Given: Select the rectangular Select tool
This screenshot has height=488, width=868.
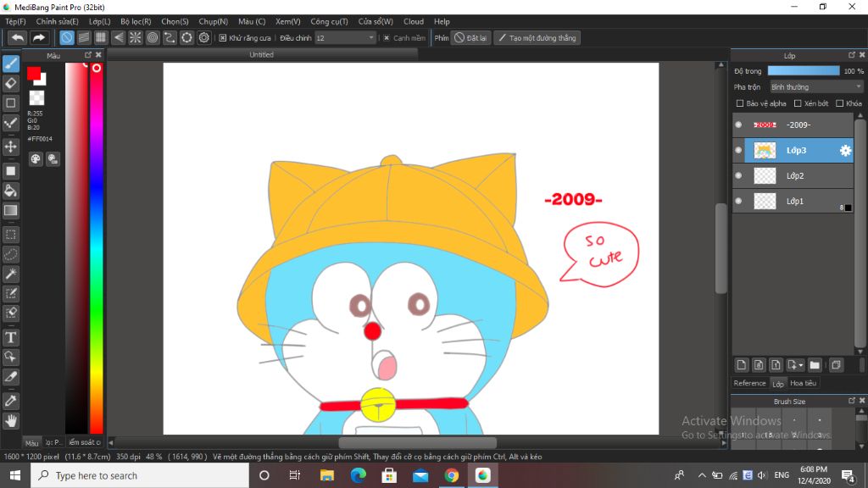Looking at the screenshot, I should (x=11, y=235).
